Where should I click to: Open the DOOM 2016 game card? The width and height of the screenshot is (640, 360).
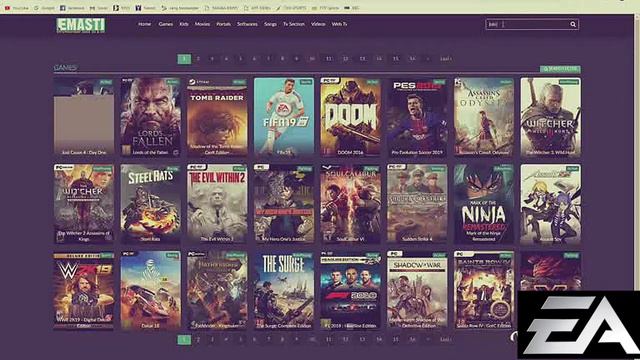[351, 117]
